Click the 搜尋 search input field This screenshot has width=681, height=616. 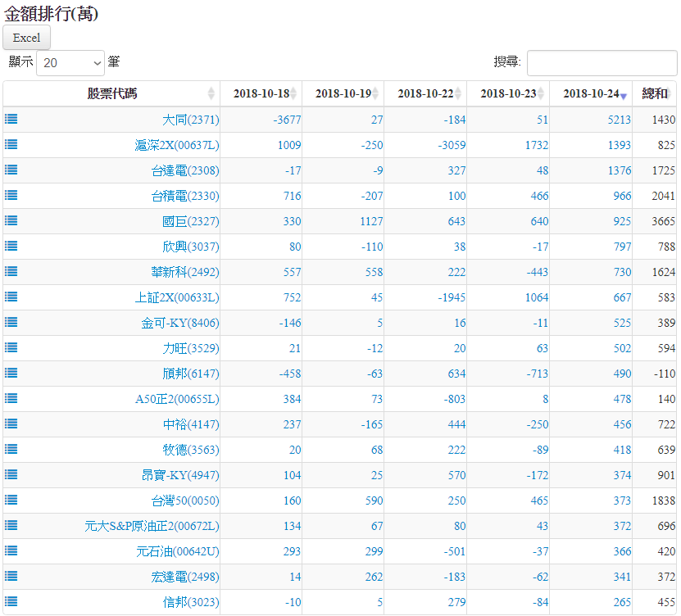coord(602,62)
